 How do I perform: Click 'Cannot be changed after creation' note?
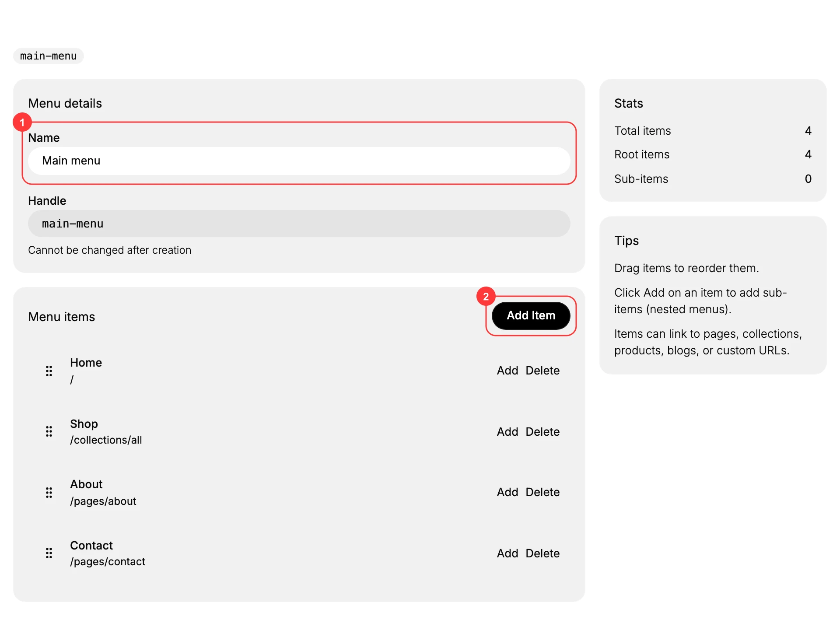pos(110,250)
